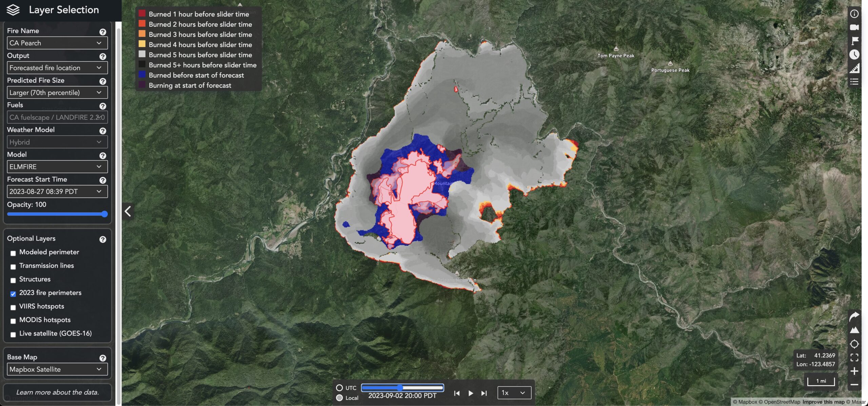This screenshot has width=868, height=406.
Task: Enable the Structures layer checkbox
Action: tap(13, 280)
